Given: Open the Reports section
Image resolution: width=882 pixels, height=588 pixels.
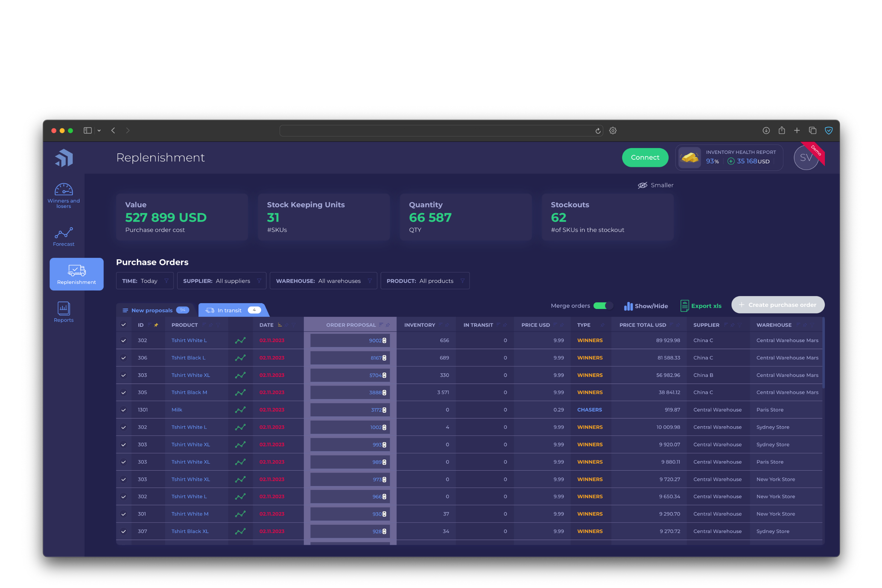Looking at the screenshot, I should [x=63, y=311].
